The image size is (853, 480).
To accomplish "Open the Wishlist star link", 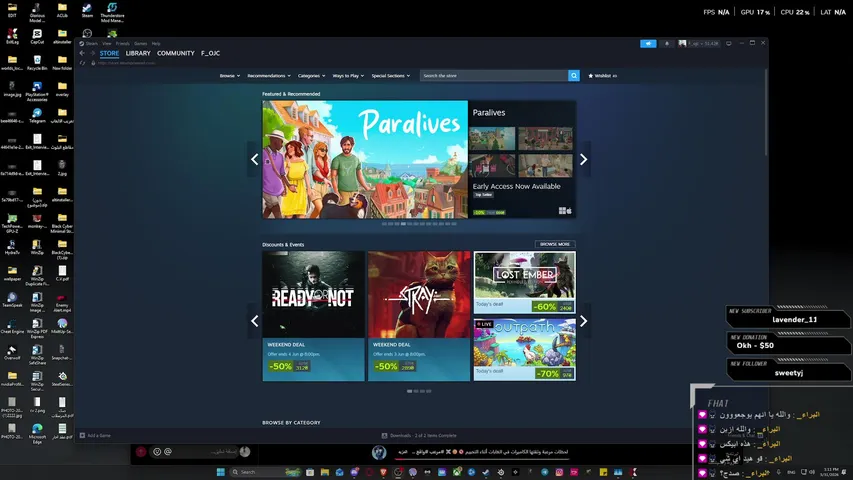I will [x=602, y=76].
